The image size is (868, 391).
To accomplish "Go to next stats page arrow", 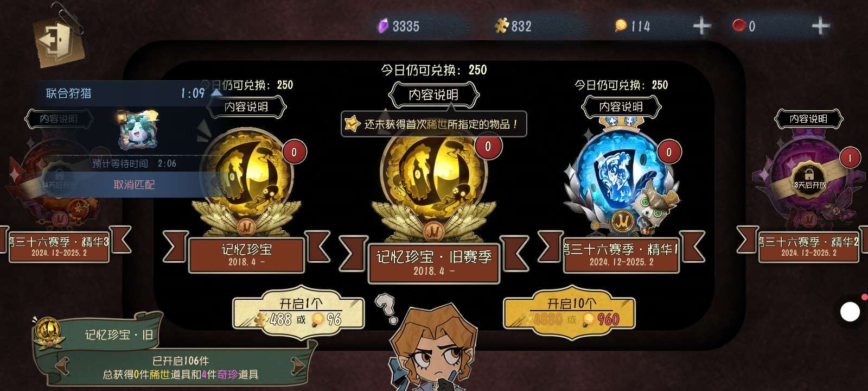I will [298, 366].
